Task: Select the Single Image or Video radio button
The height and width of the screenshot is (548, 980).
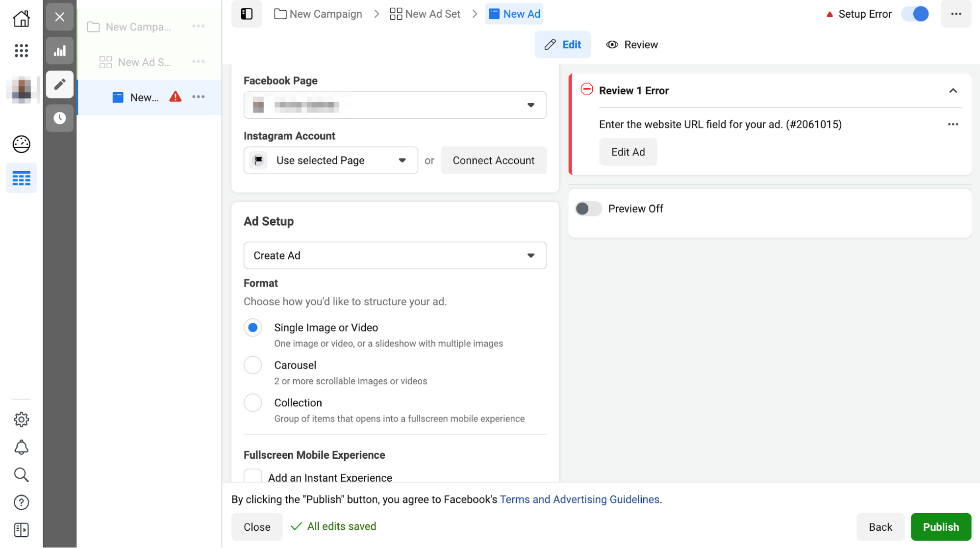Action: pos(253,328)
